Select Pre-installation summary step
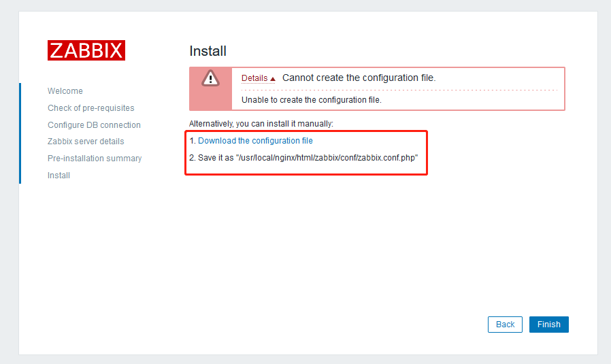The image size is (611, 364). coord(95,159)
